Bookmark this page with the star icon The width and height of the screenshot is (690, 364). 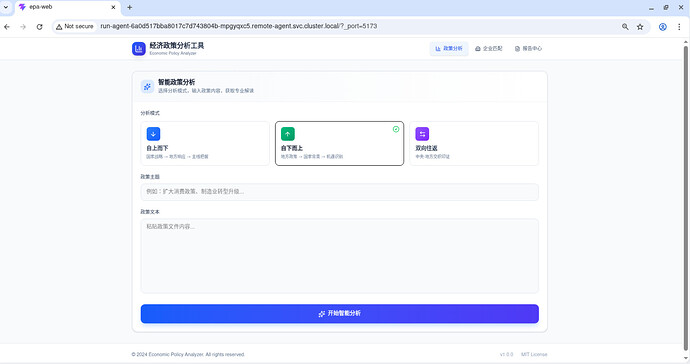[640, 27]
